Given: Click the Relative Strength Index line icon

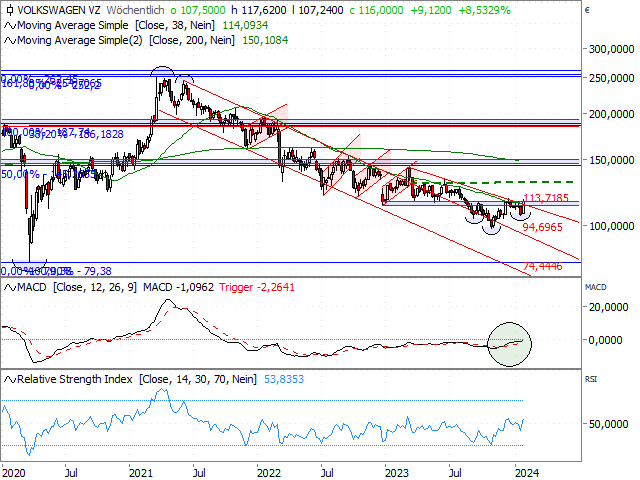Looking at the screenshot, I should coord(10,380).
